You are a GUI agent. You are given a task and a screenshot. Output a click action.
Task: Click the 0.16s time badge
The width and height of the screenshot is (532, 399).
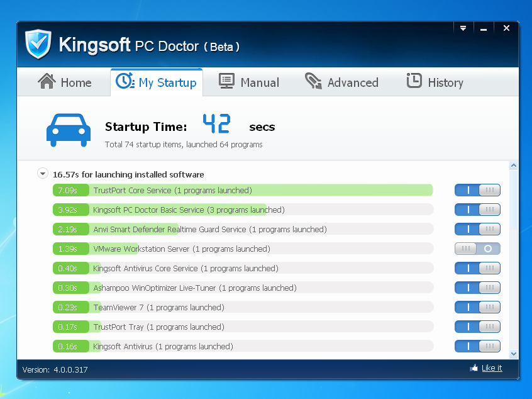(x=70, y=346)
